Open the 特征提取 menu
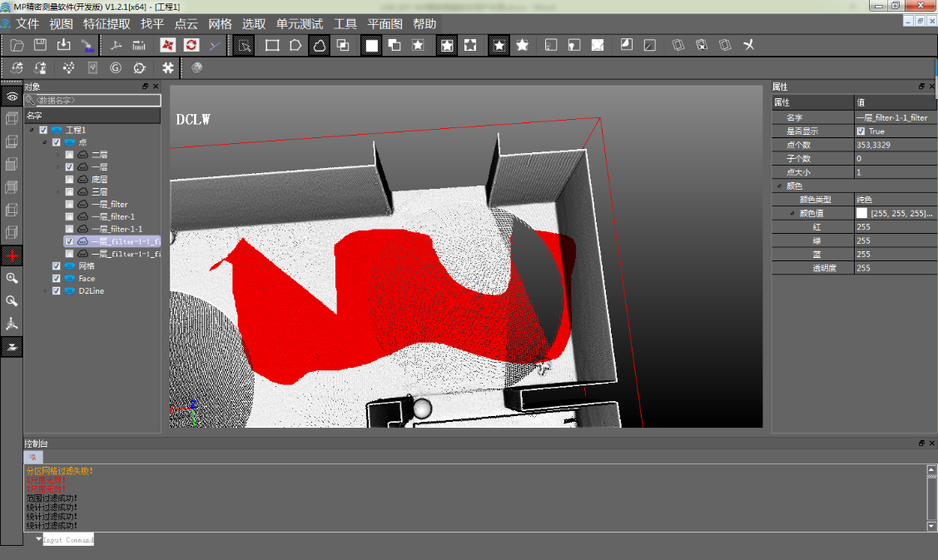 click(107, 23)
